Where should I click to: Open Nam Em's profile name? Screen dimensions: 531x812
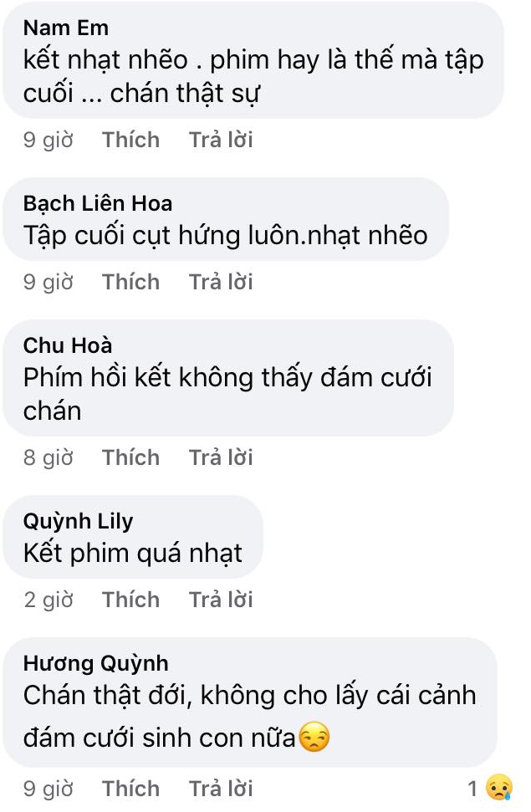[66, 28]
